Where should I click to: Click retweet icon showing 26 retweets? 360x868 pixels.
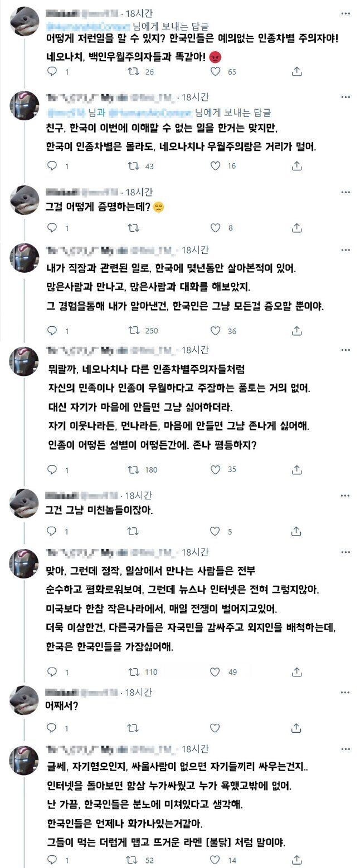[133, 71]
